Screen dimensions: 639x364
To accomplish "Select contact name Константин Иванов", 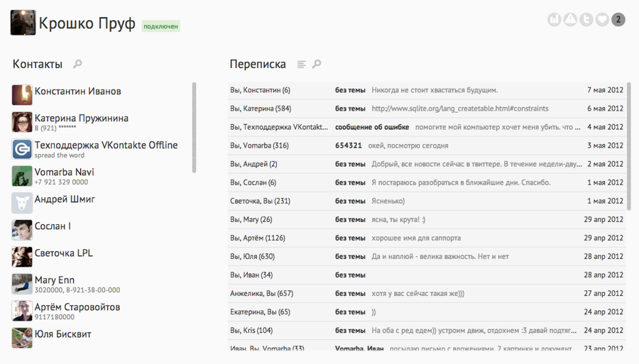I will coord(78,92).
